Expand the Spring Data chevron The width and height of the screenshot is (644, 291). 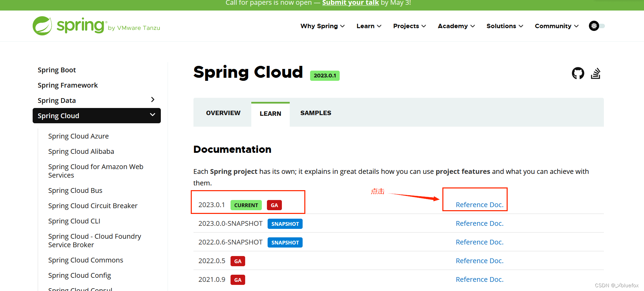point(153,99)
